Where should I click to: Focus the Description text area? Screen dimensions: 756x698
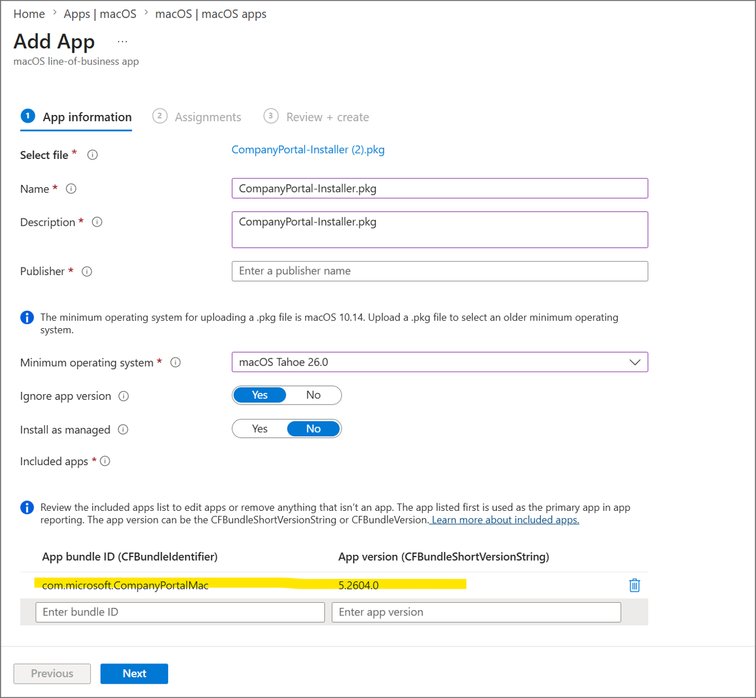click(x=440, y=229)
